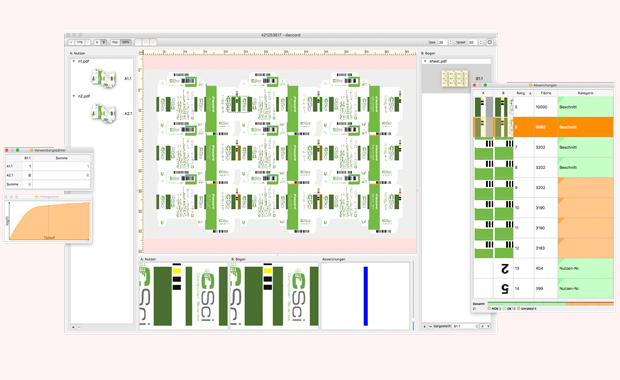This screenshot has height=380, width=620.
Task: Click Beschnitt category cell in row 7
Action: coord(586,147)
